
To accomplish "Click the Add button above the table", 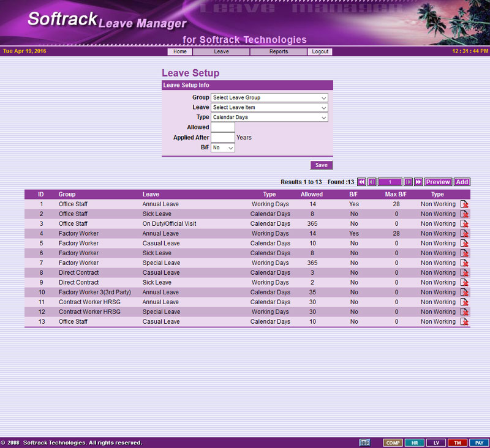I will coord(462,182).
